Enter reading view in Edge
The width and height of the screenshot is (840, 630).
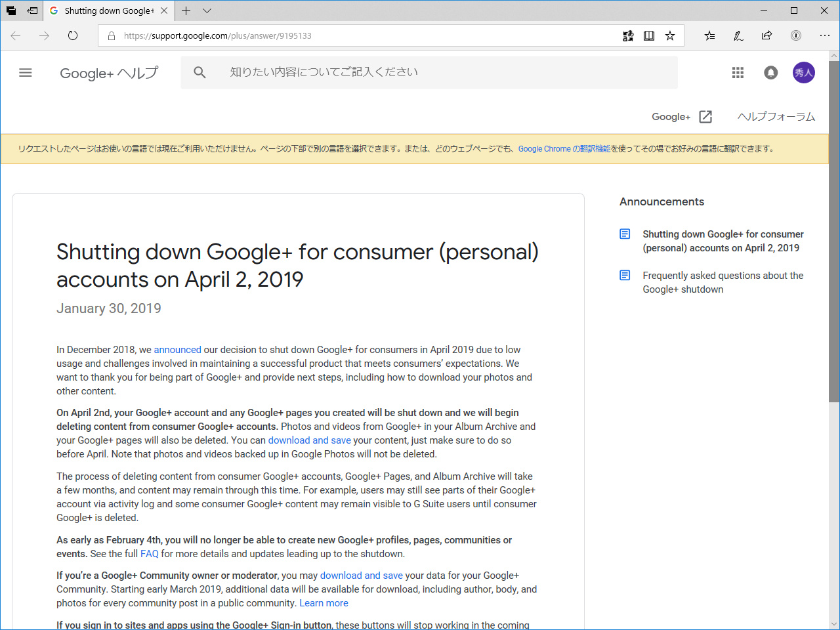click(x=649, y=35)
